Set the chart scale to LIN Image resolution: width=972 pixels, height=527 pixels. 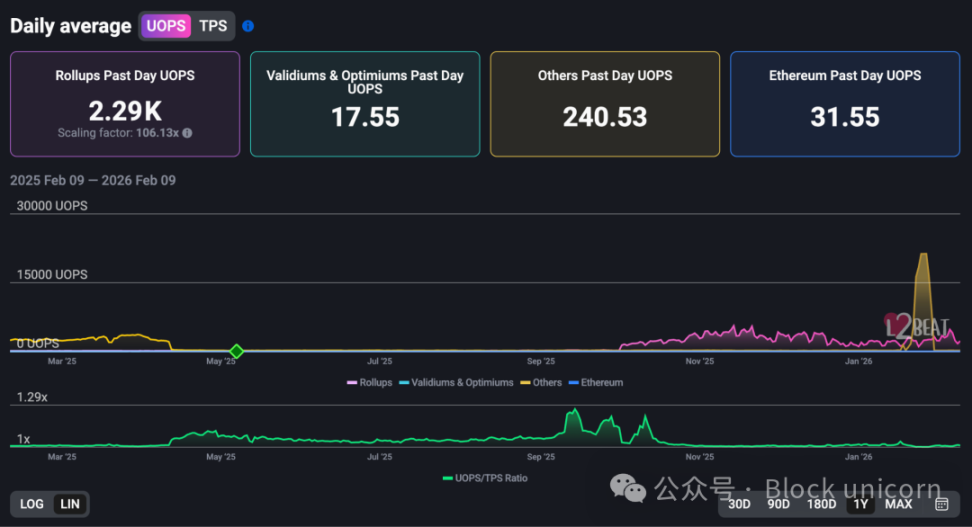(x=70, y=504)
